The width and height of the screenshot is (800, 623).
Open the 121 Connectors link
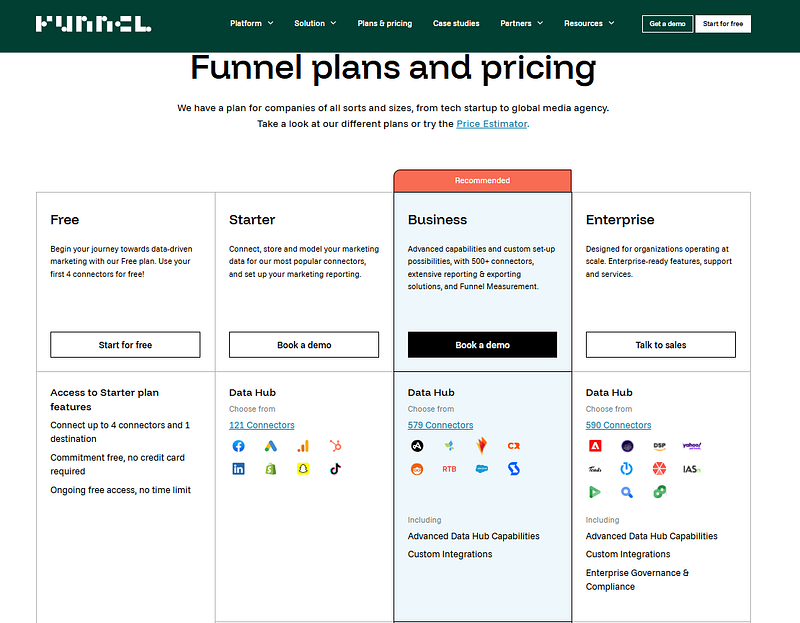[262, 425]
